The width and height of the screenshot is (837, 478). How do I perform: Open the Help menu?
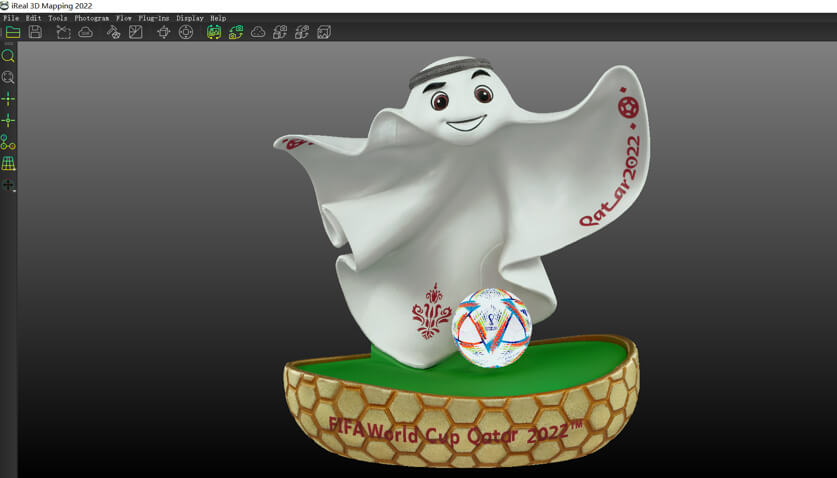point(218,18)
